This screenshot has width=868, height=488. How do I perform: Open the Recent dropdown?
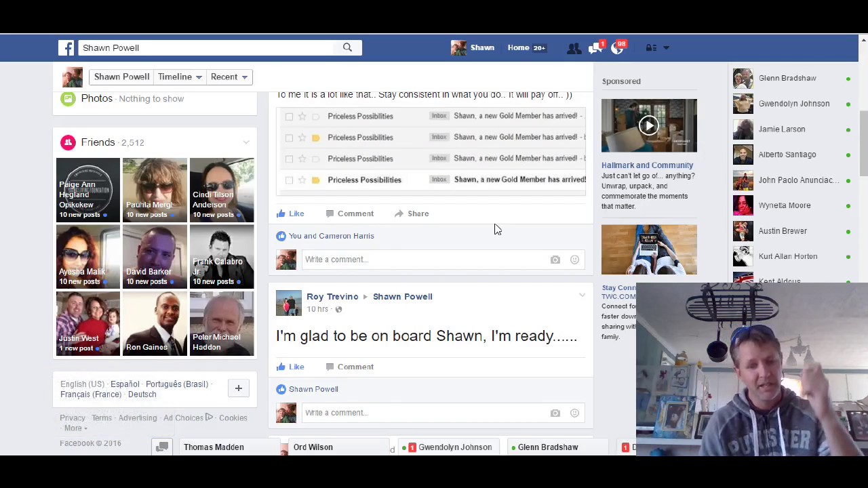coord(229,77)
